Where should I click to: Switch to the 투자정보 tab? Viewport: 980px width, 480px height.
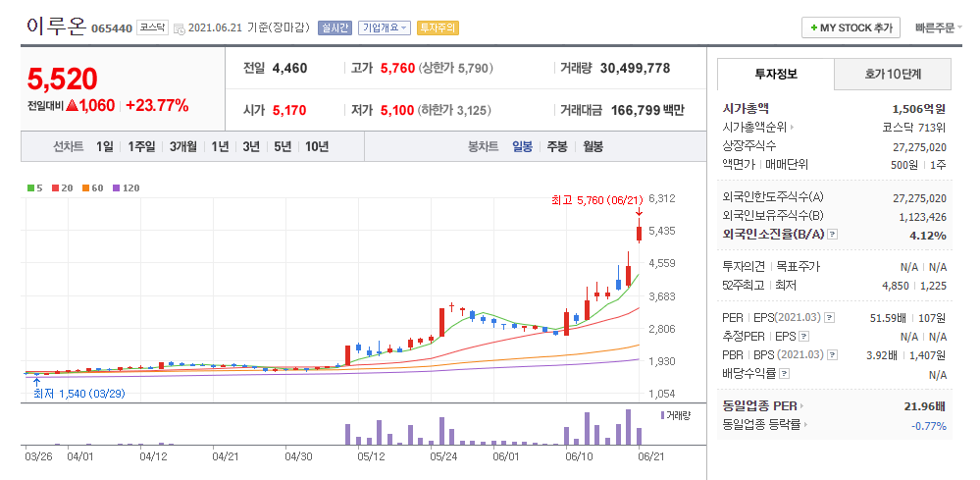(x=776, y=75)
